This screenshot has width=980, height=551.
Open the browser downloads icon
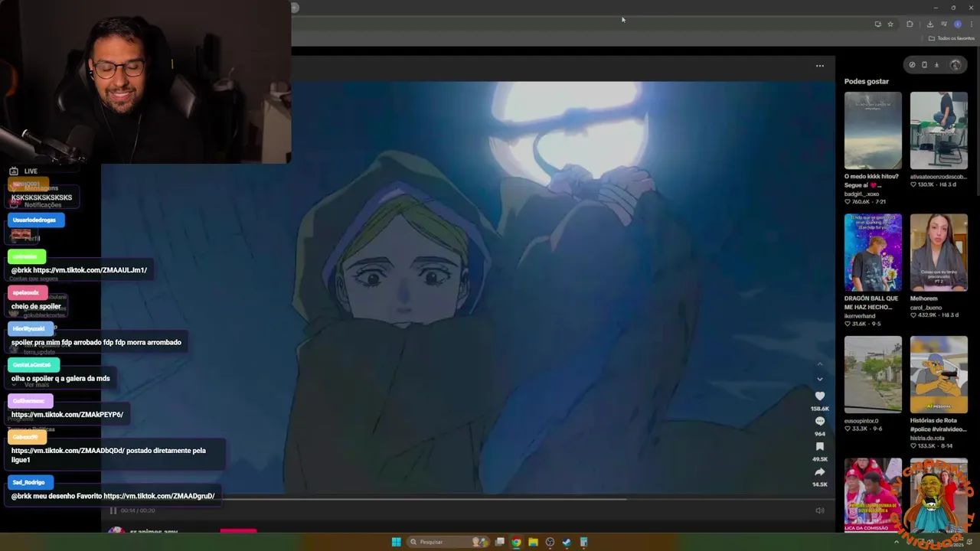(x=930, y=24)
